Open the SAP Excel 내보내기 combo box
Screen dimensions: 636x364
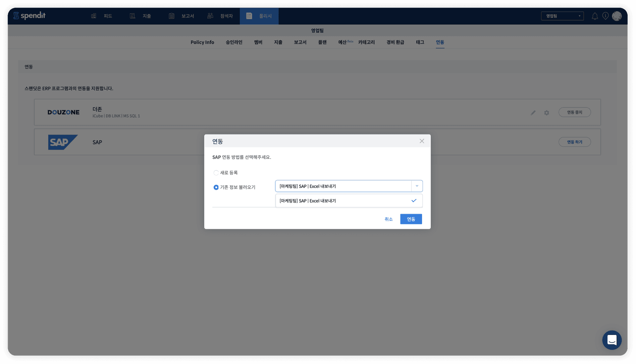click(349, 186)
